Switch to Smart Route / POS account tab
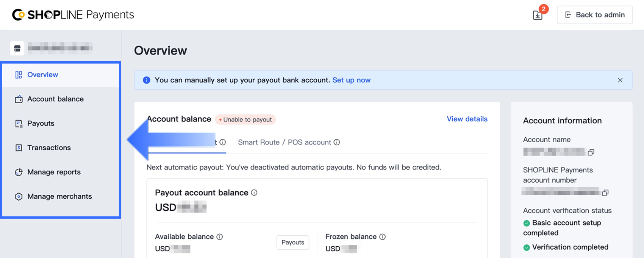The image size is (644, 258). click(x=284, y=142)
